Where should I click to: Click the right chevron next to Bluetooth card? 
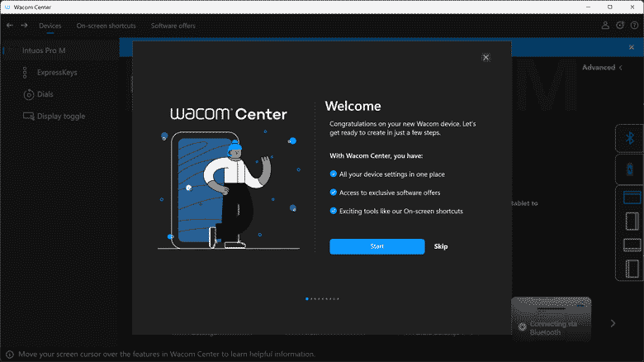[x=613, y=324]
